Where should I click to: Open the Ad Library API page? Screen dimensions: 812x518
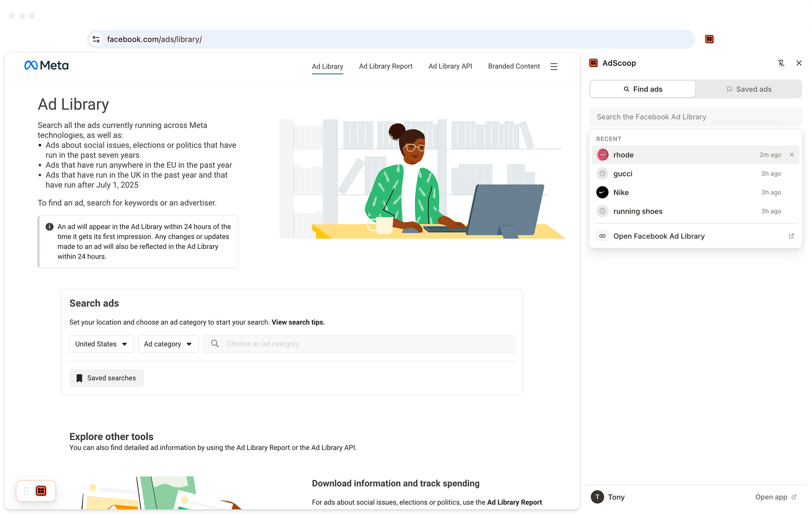point(450,66)
